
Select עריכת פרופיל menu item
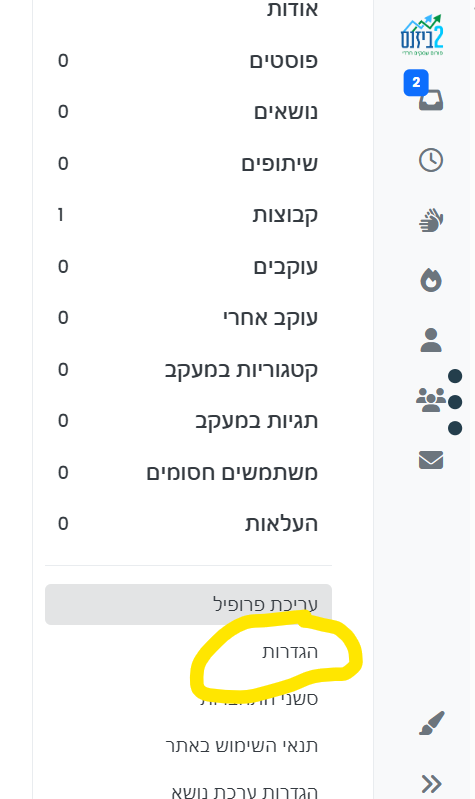coord(188,604)
